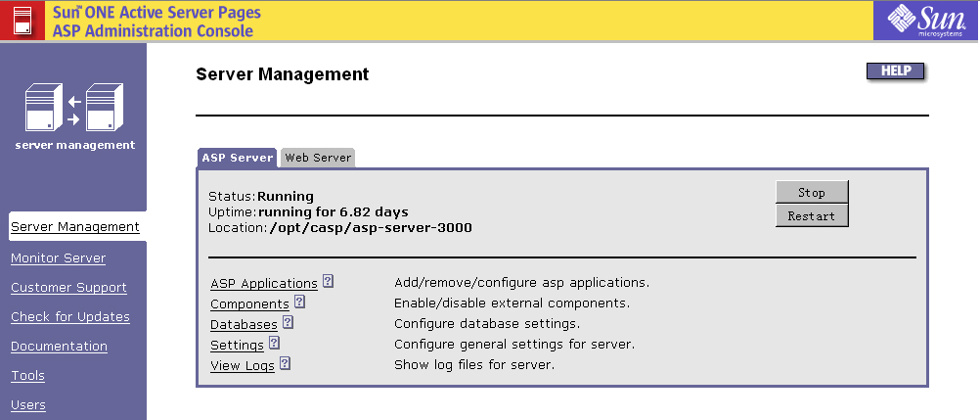Click 'Sun ONE Active Server Pages' header text
The image size is (980, 420).
[156, 12]
